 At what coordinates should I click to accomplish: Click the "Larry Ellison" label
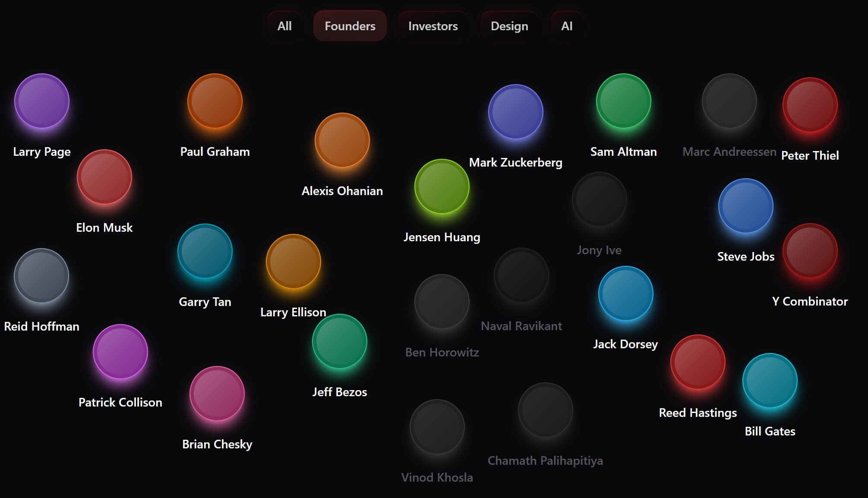(x=294, y=312)
